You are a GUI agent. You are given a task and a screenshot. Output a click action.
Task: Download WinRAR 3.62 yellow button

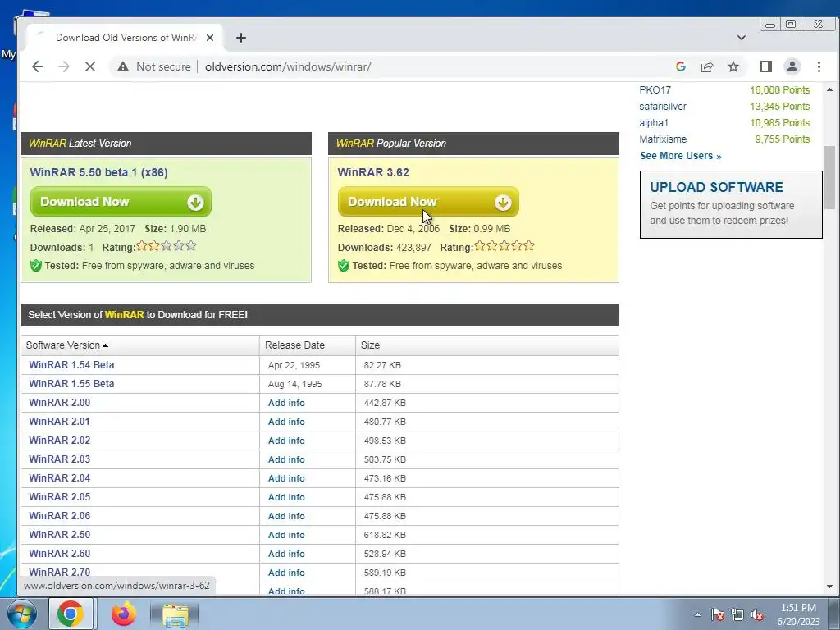pyautogui.click(x=428, y=202)
